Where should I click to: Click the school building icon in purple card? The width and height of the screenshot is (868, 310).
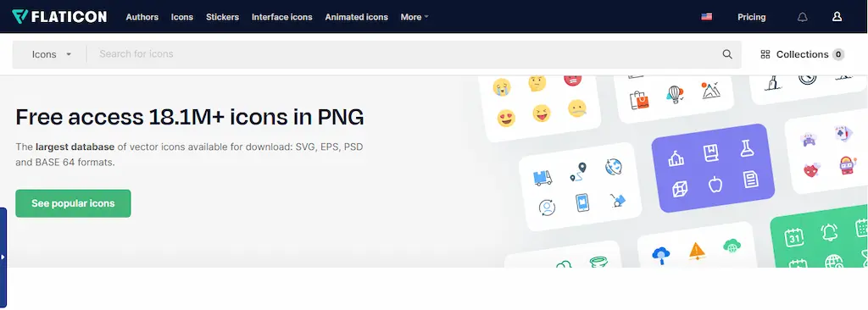click(x=676, y=159)
